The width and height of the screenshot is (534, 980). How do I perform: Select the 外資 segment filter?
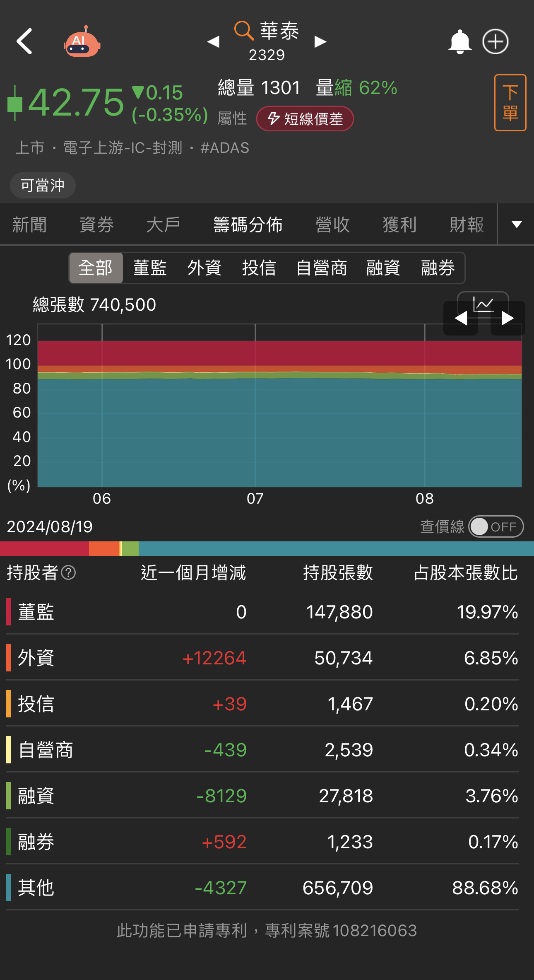[x=204, y=268]
